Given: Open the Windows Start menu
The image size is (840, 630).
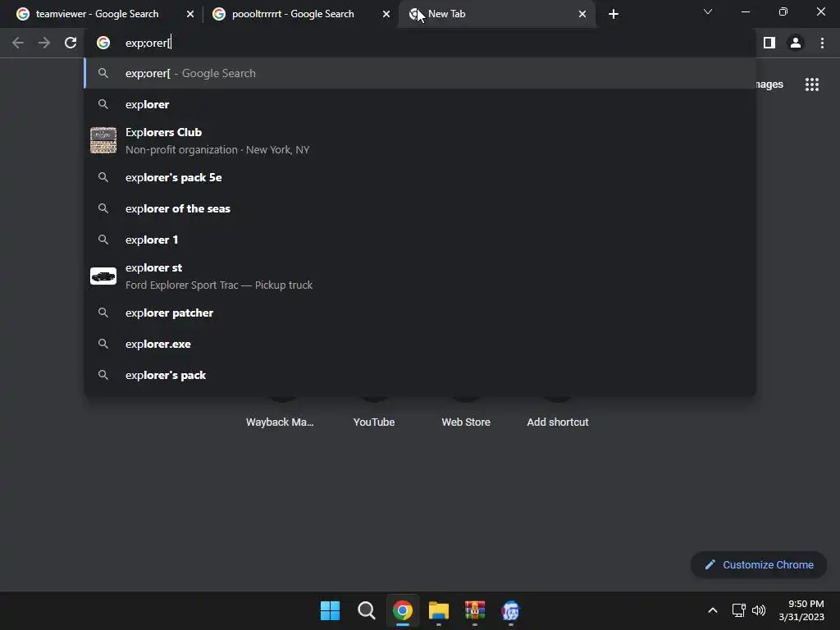Looking at the screenshot, I should pos(330,610).
